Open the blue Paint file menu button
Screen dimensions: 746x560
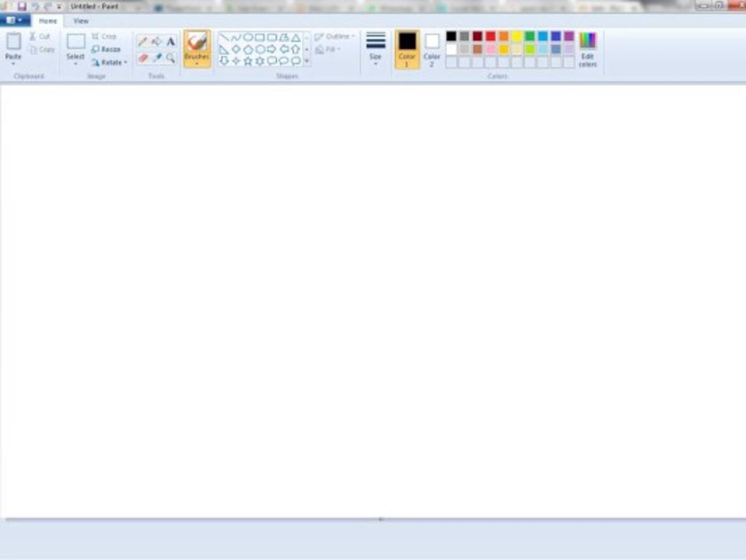click(14, 21)
